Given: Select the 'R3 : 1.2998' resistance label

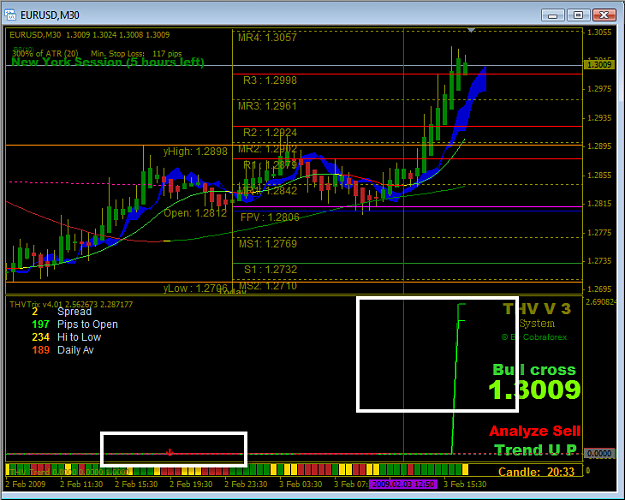Looking at the screenshot, I should (x=270, y=81).
